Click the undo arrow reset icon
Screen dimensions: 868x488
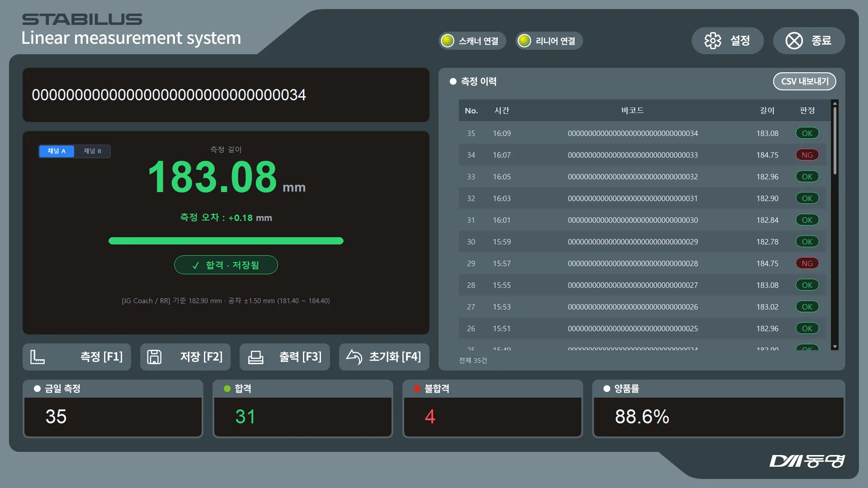[354, 357]
